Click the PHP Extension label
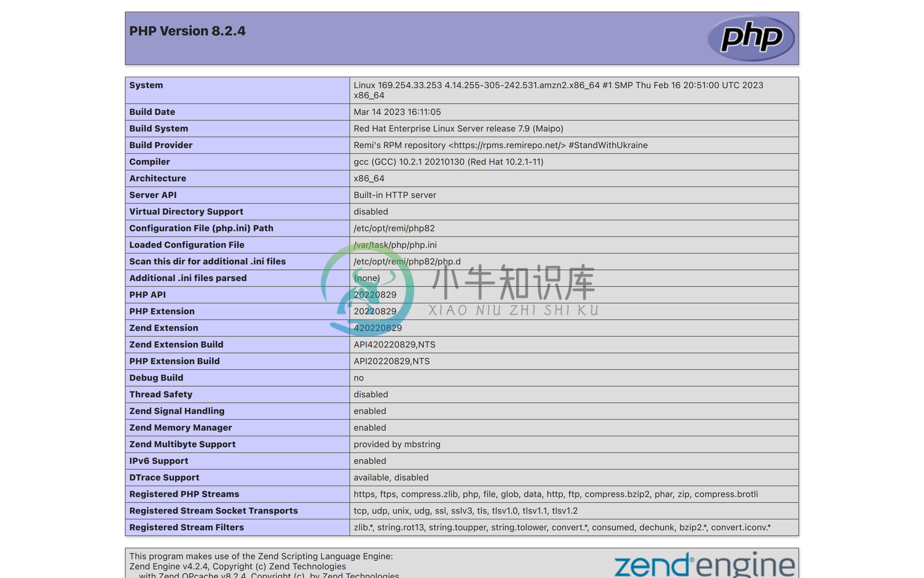The width and height of the screenshot is (924, 578). [162, 311]
